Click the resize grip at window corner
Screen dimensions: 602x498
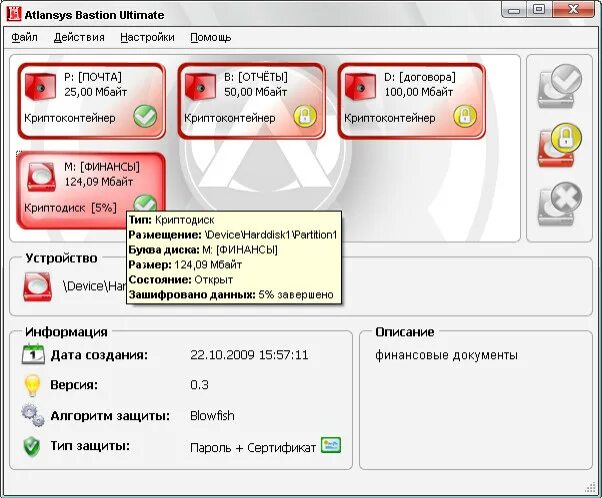coord(590,488)
